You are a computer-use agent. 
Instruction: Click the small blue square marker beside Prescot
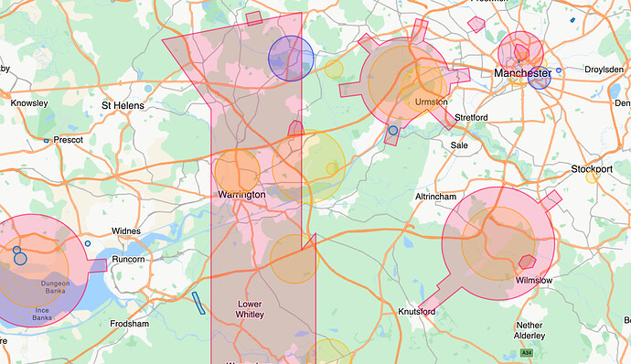point(47,141)
